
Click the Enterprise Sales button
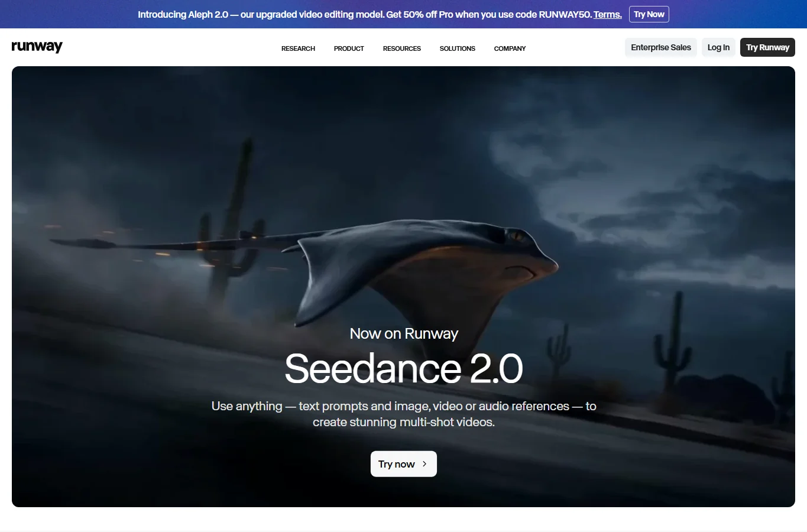661,47
